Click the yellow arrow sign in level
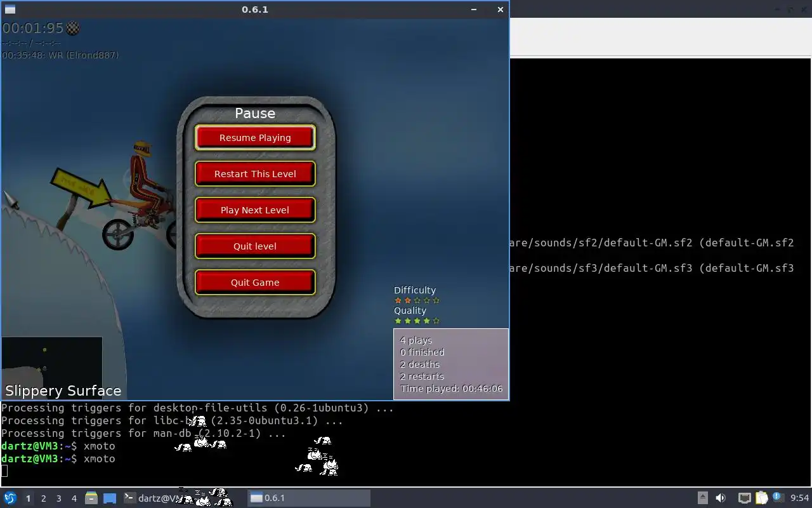The width and height of the screenshot is (812, 508). pyautogui.click(x=81, y=188)
